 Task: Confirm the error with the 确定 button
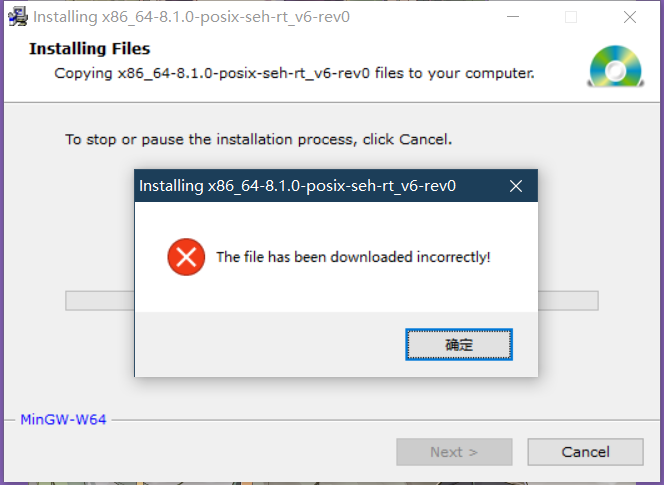pyautogui.click(x=459, y=344)
